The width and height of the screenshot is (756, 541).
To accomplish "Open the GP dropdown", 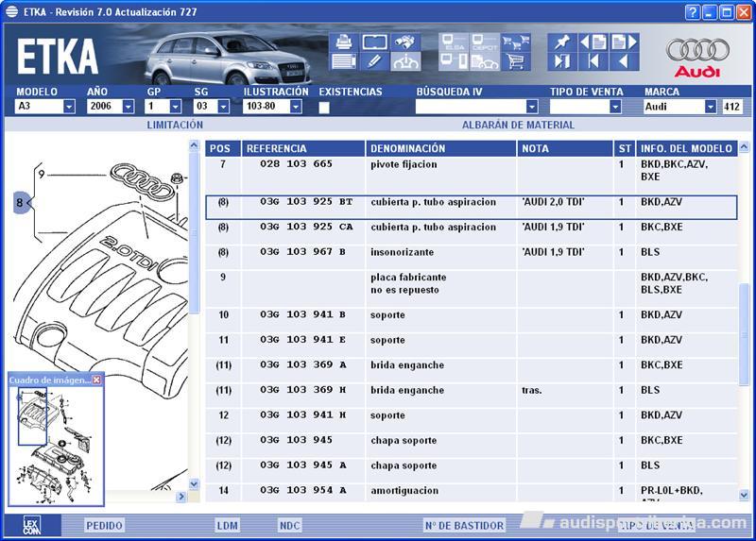I will (x=176, y=107).
